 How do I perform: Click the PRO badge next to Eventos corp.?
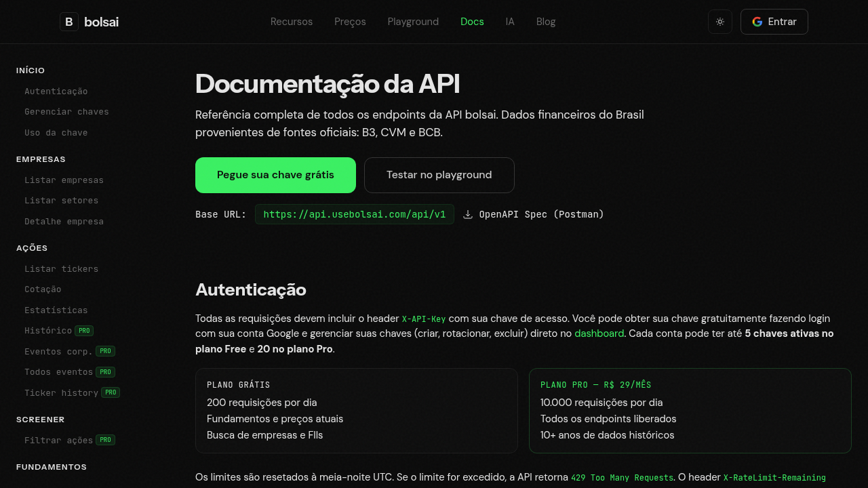click(x=105, y=351)
